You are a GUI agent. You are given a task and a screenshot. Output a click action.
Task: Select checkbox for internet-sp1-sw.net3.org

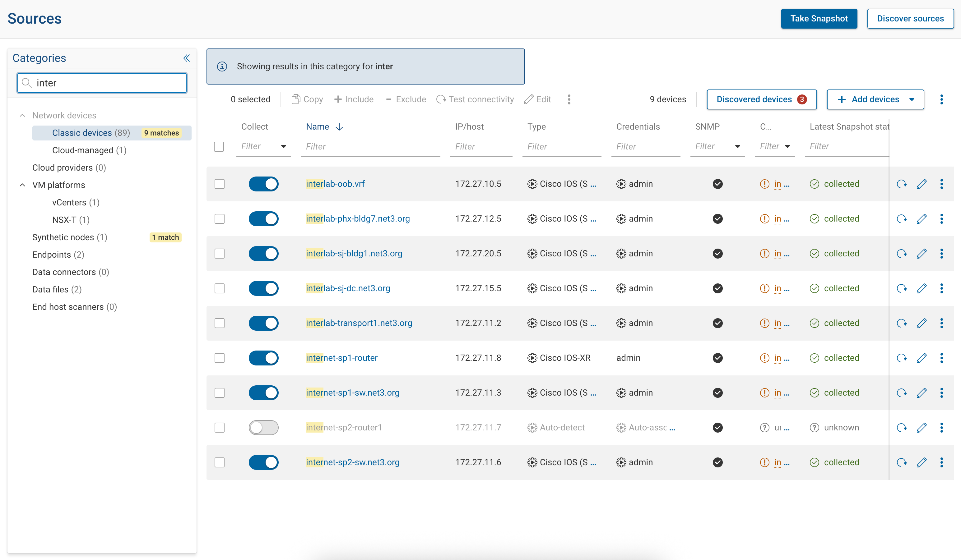[219, 393]
